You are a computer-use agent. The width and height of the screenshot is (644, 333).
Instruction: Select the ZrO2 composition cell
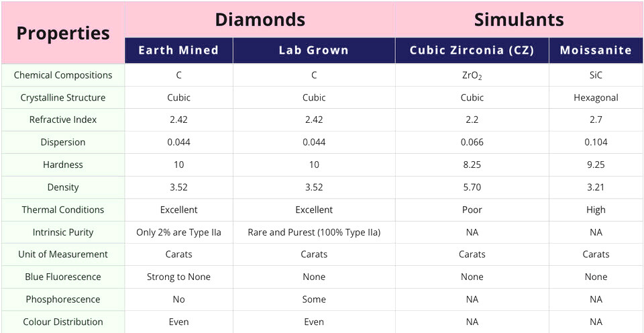point(472,76)
